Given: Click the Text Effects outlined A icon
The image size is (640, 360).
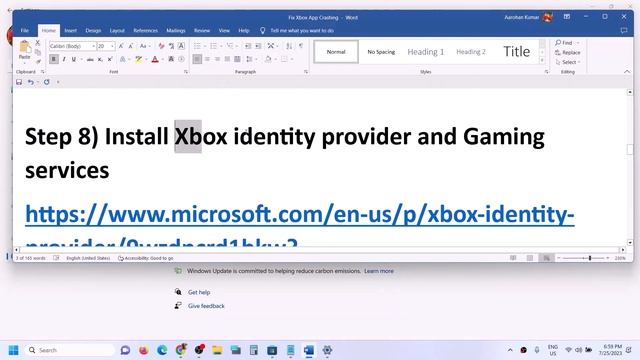Looking at the screenshot, I should (x=122, y=60).
